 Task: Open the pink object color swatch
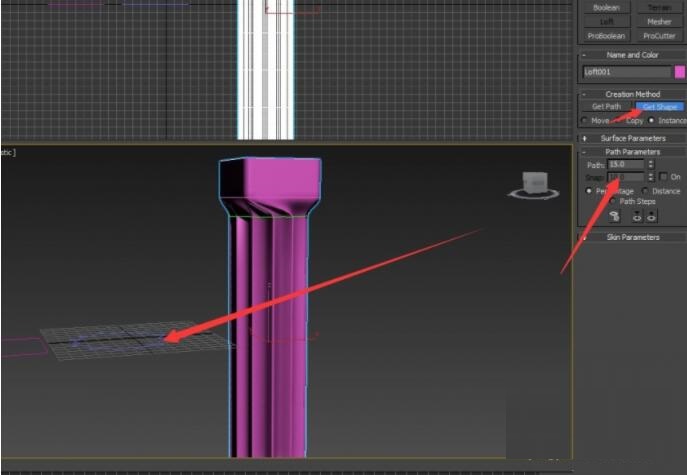click(680, 72)
